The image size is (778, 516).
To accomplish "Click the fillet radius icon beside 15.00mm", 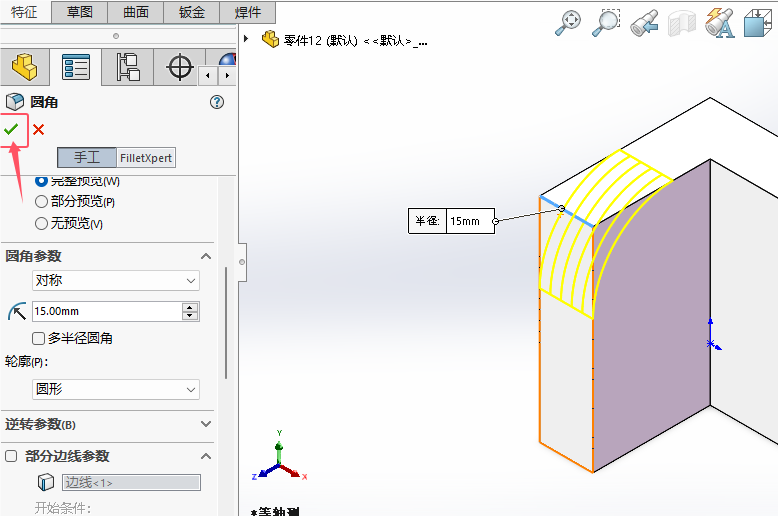I will tap(17, 312).
